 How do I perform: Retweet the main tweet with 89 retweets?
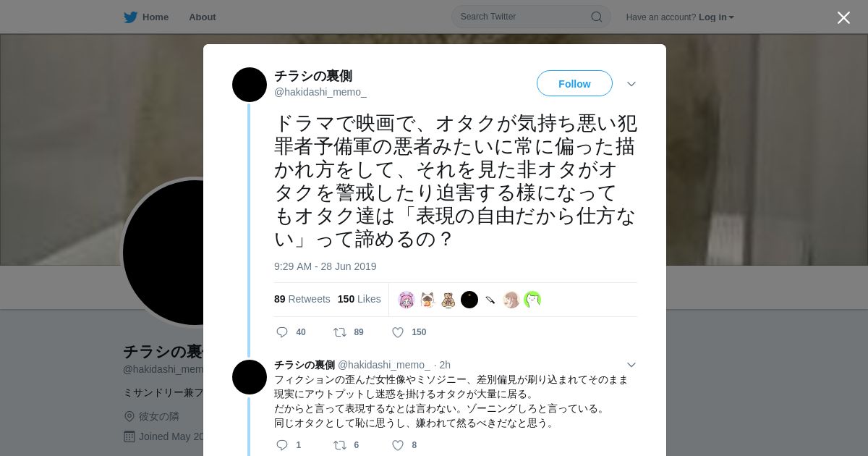pyautogui.click(x=339, y=332)
